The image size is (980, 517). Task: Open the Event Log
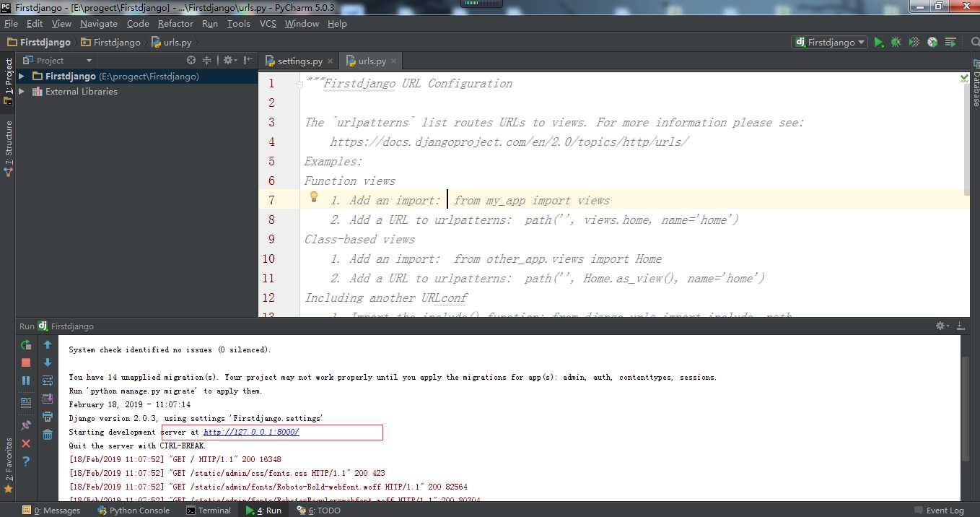coord(939,511)
